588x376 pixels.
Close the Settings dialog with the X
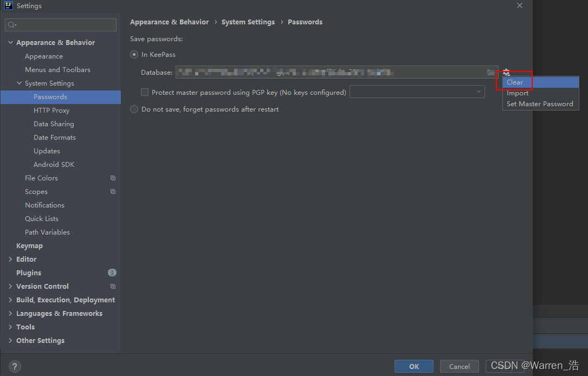[519, 5]
